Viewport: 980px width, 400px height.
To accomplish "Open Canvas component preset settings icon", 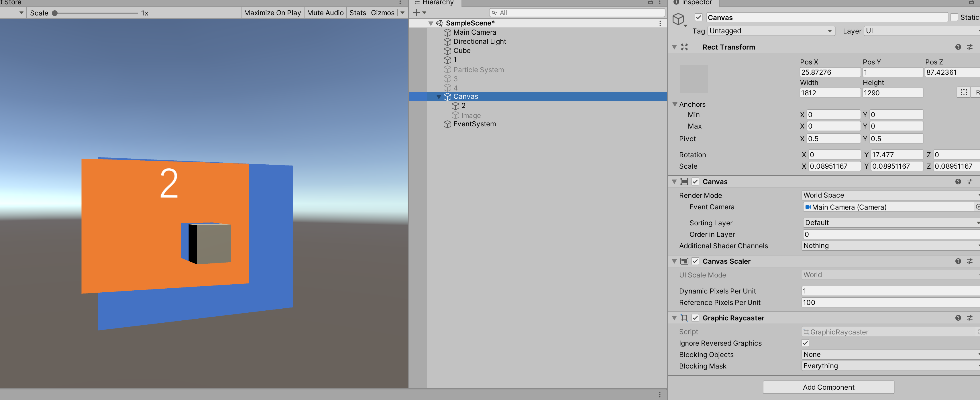I will coord(969,182).
